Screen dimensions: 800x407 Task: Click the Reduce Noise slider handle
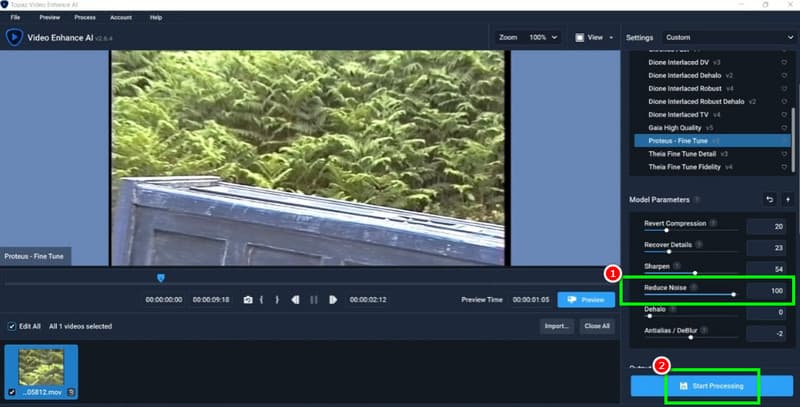tap(734, 295)
